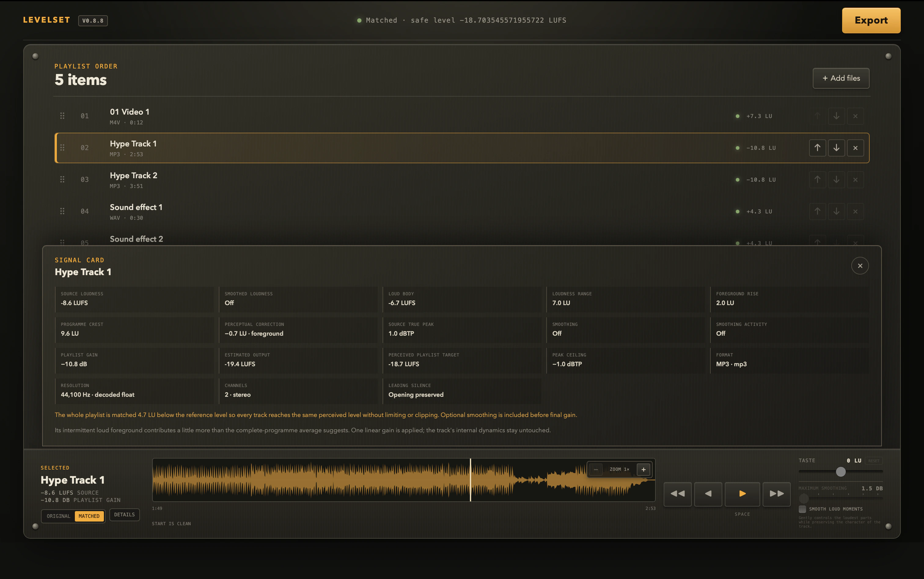Click the +7.3 LU value

(x=759, y=116)
